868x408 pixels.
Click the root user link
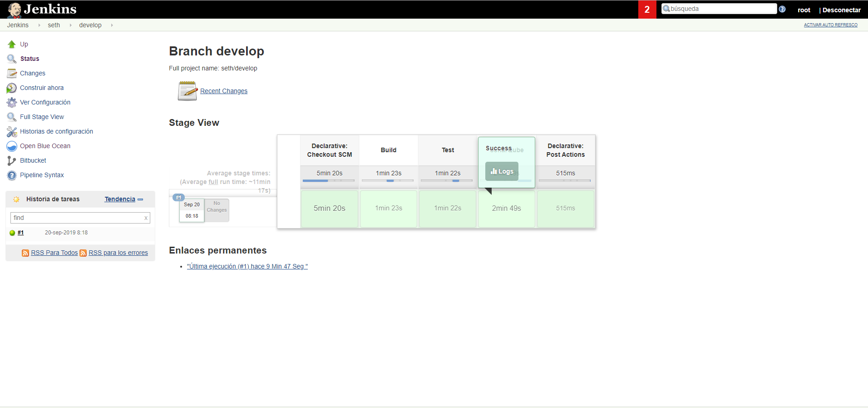(804, 10)
